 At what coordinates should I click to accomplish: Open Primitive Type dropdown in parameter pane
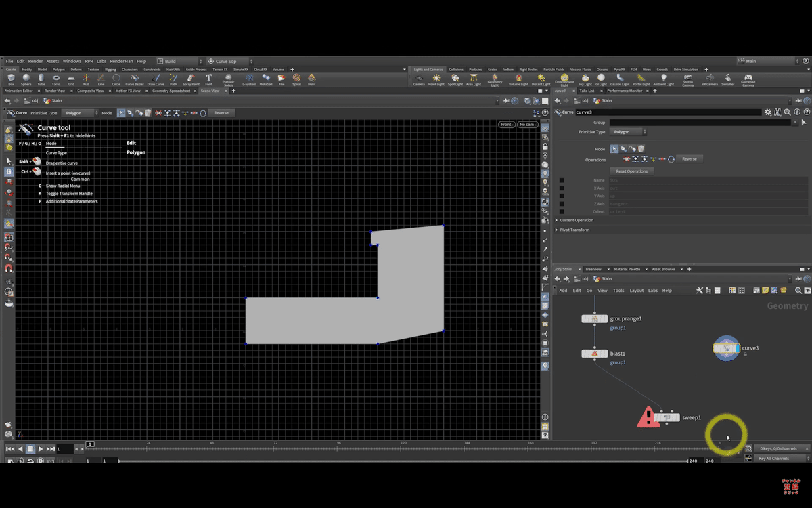point(629,132)
